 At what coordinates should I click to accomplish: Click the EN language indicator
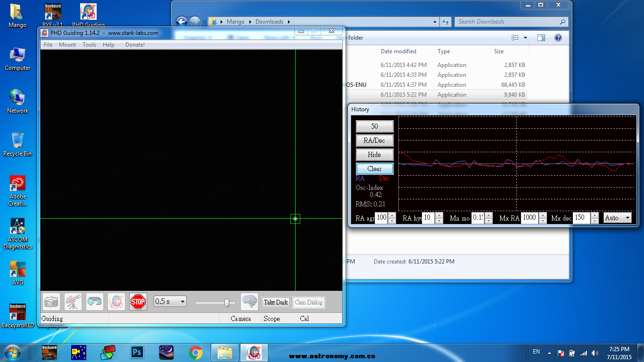[x=536, y=352]
